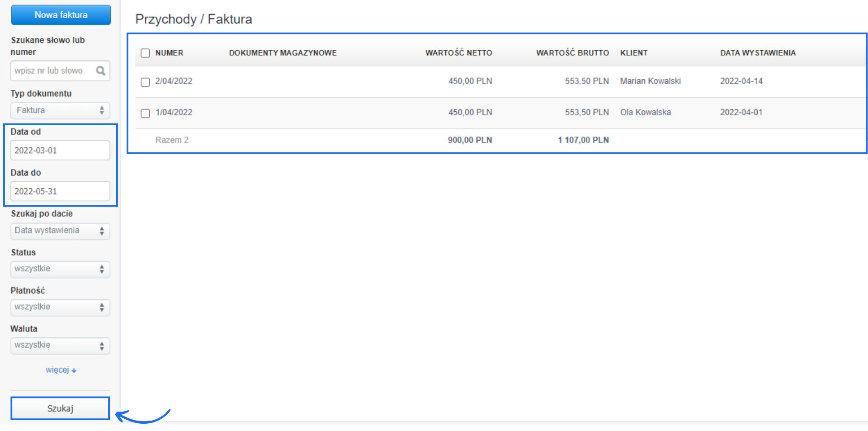Toggle the select-all checkbox in header
Screen dimensions: 868x431
click(145, 53)
